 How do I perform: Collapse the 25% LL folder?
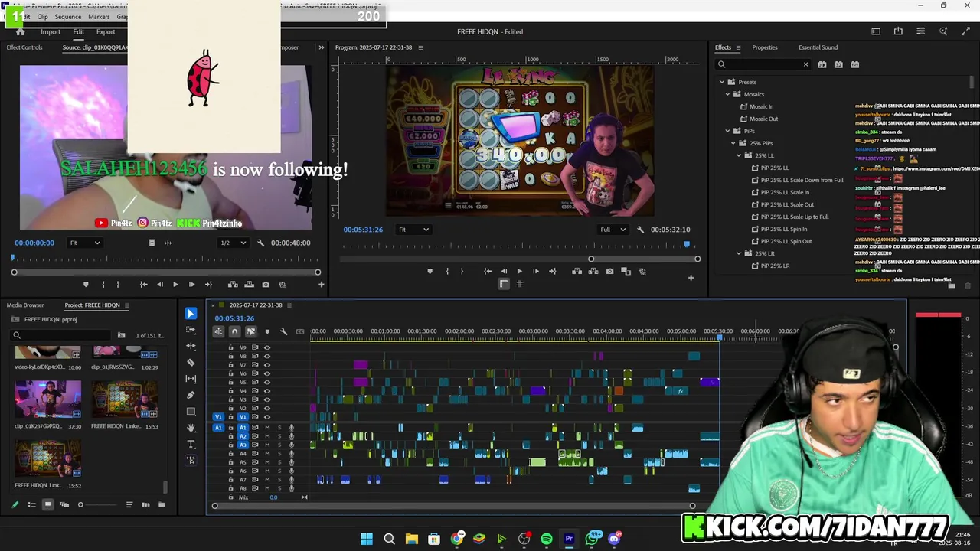click(739, 155)
